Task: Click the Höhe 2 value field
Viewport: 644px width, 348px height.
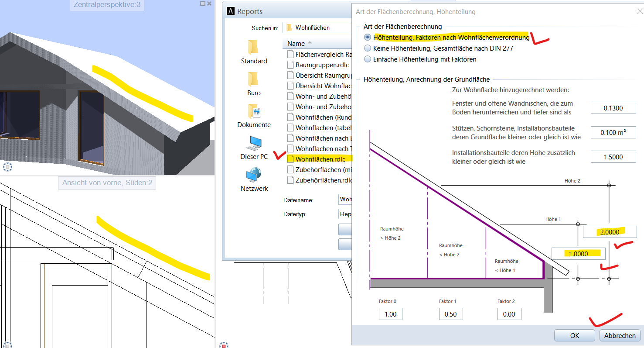Action: (610, 232)
